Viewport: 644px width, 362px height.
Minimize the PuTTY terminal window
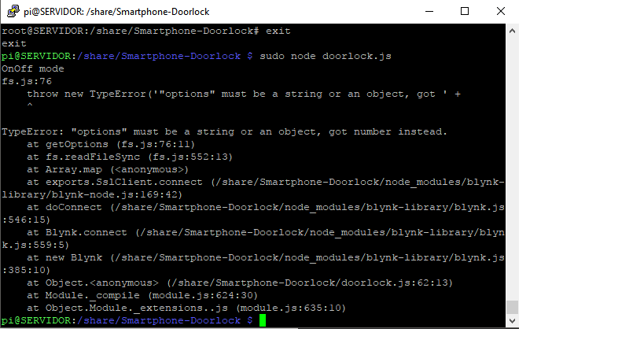point(429,12)
